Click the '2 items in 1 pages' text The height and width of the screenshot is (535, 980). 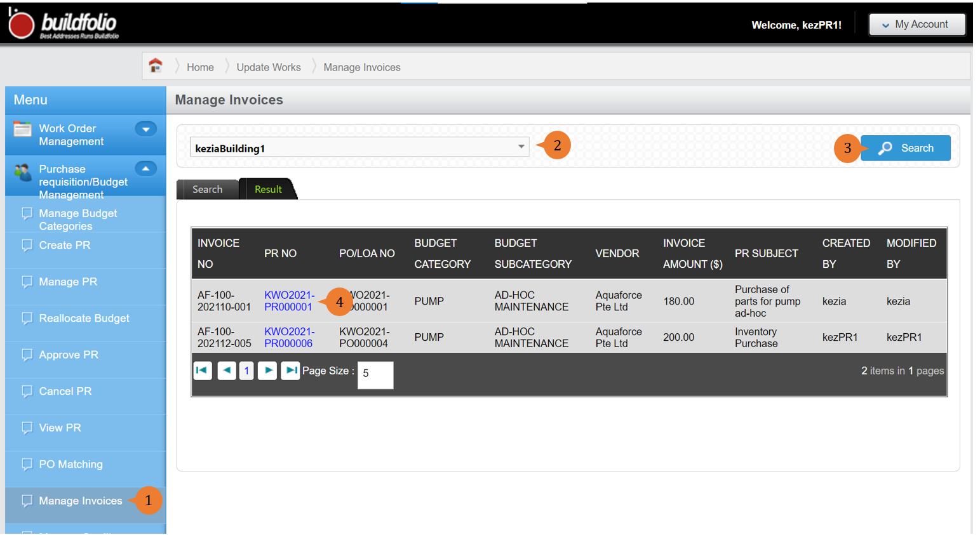[903, 371]
